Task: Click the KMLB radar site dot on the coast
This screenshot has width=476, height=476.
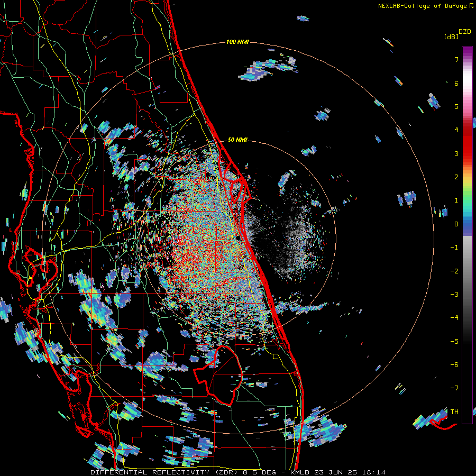Action: coord(239,237)
